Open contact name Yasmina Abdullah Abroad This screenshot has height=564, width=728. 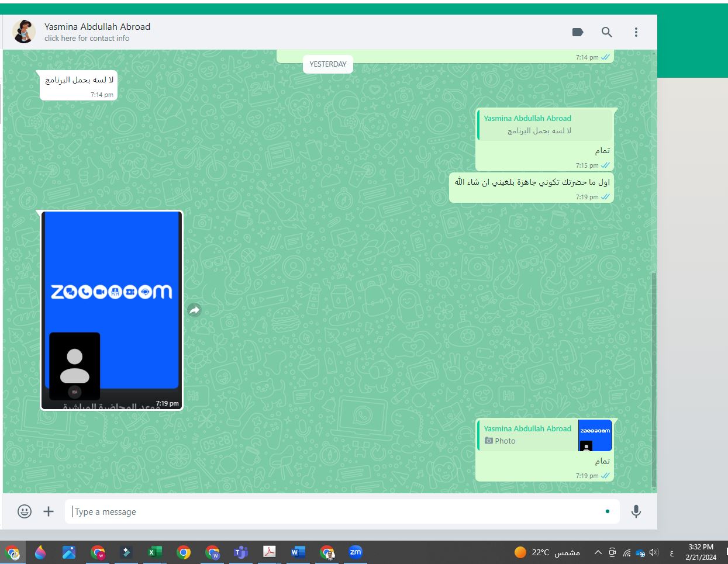[x=97, y=26]
